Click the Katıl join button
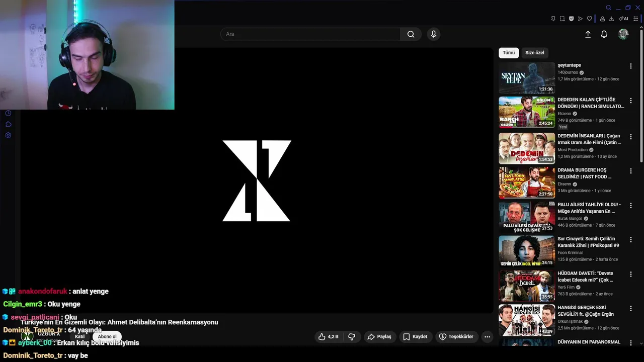644x362 pixels. (79, 337)
